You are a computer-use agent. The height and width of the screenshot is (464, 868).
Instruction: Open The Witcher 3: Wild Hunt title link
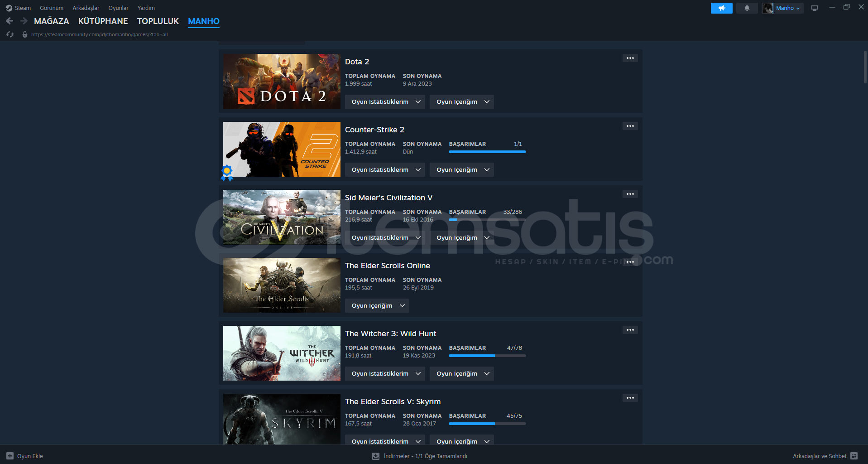tap(390, 333)
